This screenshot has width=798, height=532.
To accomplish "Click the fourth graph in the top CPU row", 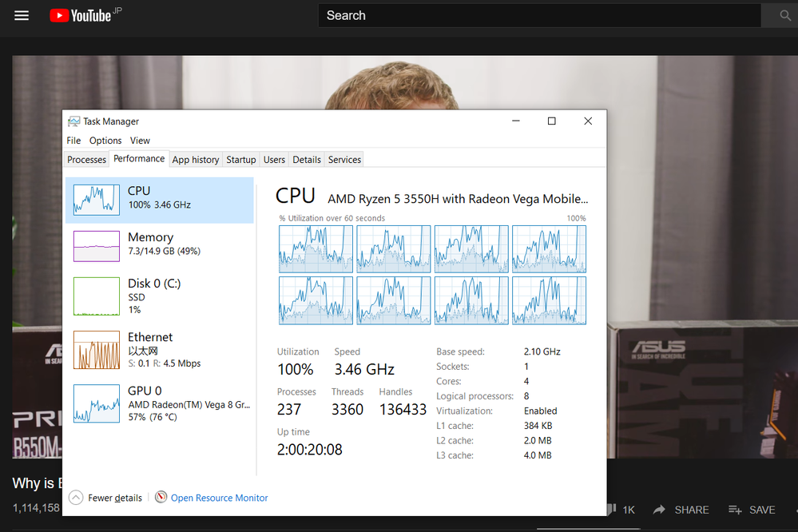I will 549,249.
